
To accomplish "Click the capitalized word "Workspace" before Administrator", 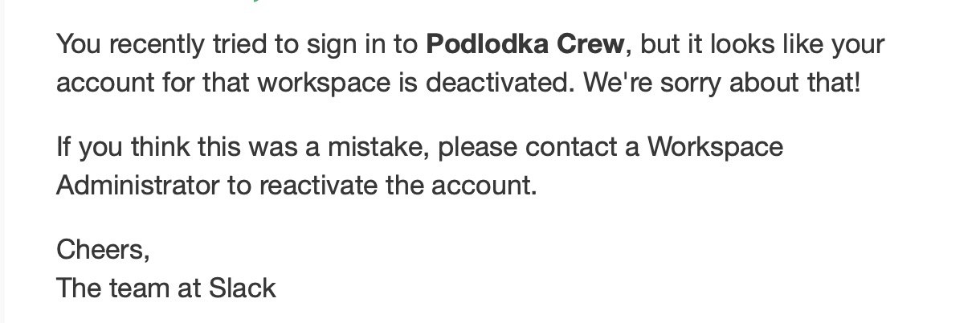I will coord(715,147).
